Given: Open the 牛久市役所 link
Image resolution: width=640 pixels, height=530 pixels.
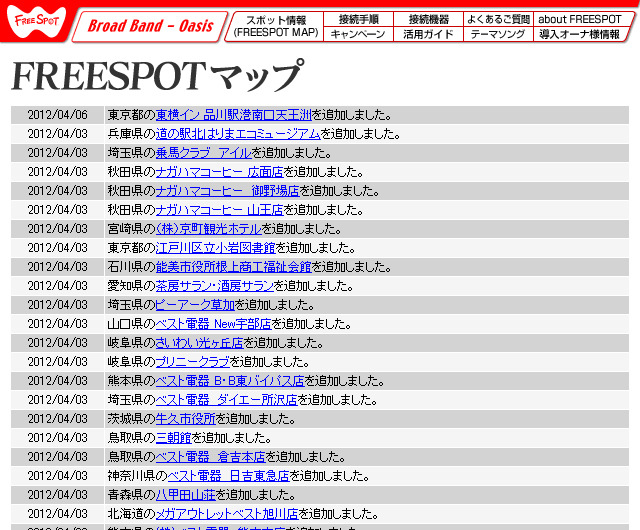Looking at the screenshot, I should (186, 419).
